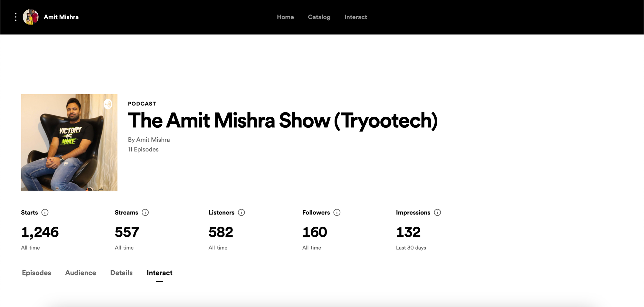Screen dimensions: 644x307
Task: Click the "11 Episodes" count text
Action: (x=143, y=149)
